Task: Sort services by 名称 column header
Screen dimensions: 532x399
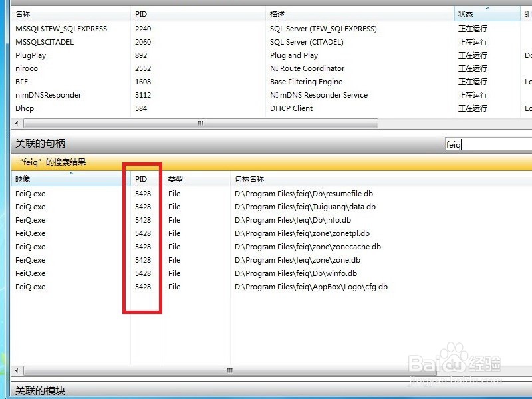Action: pos(70,14)
